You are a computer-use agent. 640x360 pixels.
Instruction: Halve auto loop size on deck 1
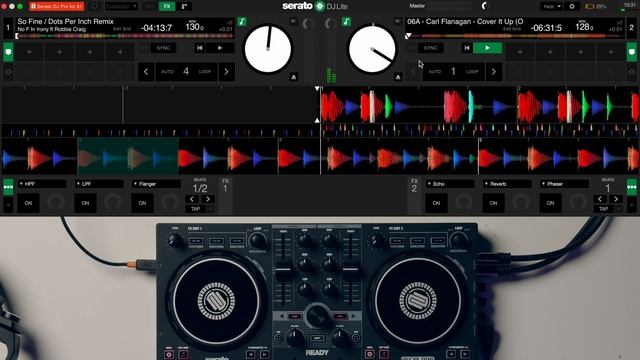(x=146, y=71)
